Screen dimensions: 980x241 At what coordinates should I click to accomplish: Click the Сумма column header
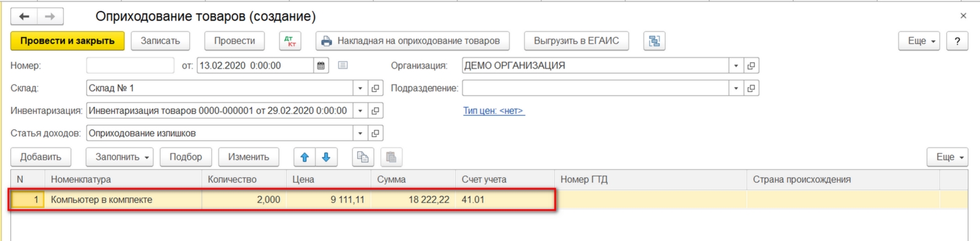(413, 179)
